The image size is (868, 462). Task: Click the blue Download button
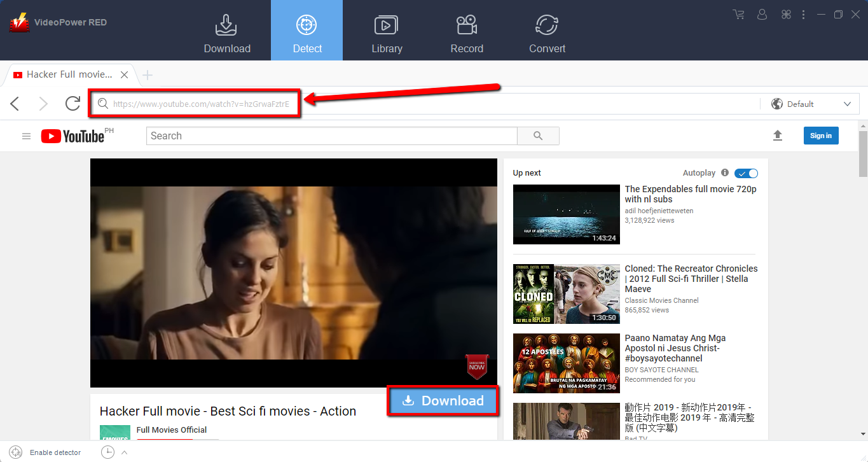[443, 401]
